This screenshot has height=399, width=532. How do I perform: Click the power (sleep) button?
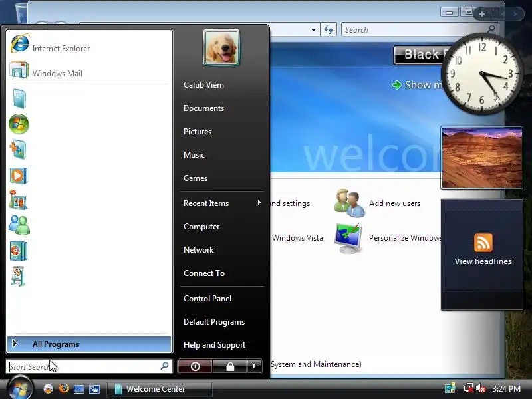click(x=195, y=366)
